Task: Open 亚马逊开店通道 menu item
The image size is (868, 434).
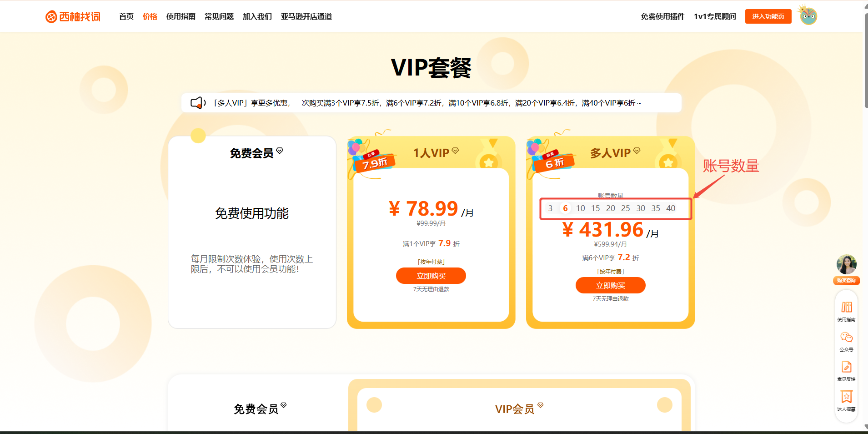Action: pos(306,16)
